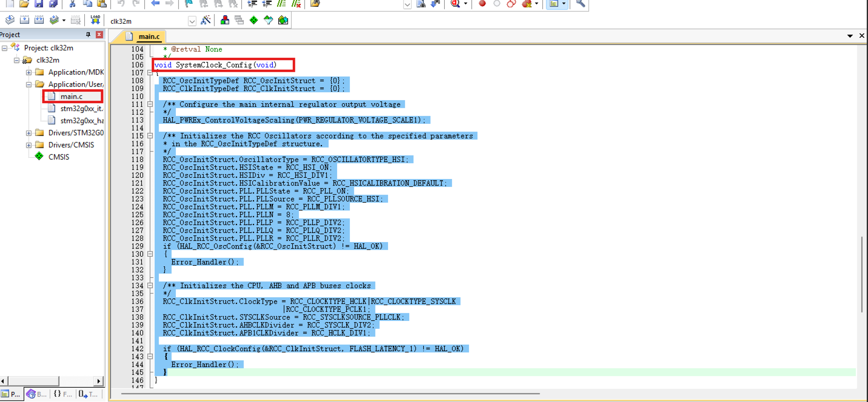Viewport: 868px width, 402px height.
Task: Click the project tree horizontal scrollbar right arrow
Action: point(98,381)
